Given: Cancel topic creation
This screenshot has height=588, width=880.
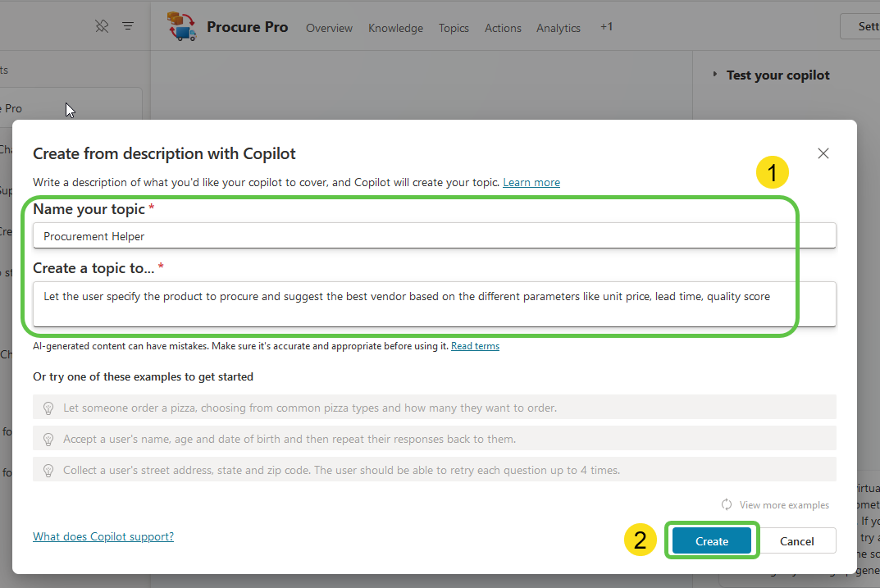Looking at the screenshot, I should (796, 540).
